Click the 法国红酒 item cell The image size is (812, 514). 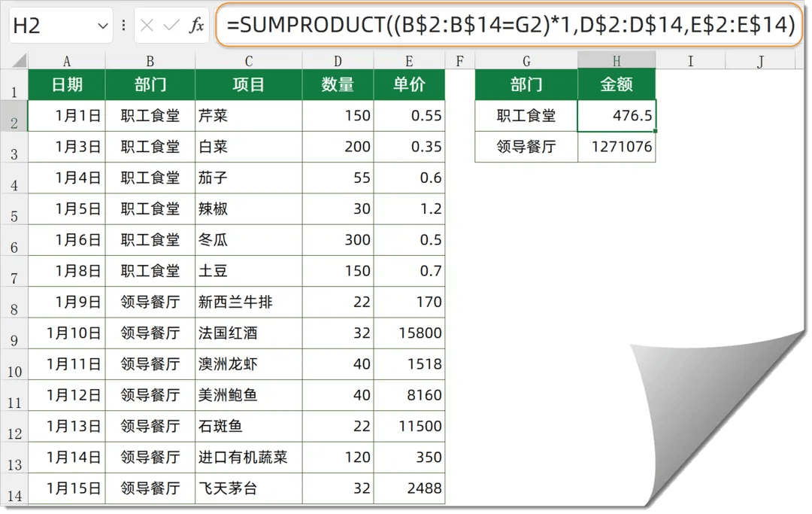249,333
